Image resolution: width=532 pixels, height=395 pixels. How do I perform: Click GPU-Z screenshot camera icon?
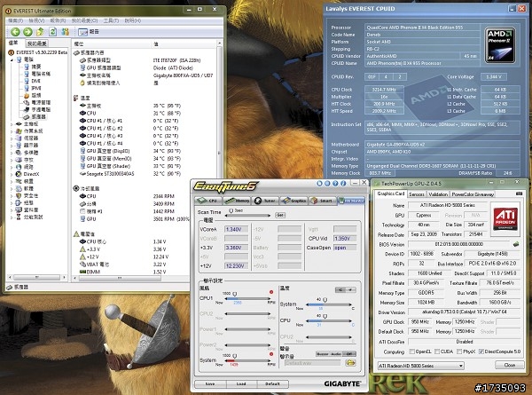pos(519,194)
